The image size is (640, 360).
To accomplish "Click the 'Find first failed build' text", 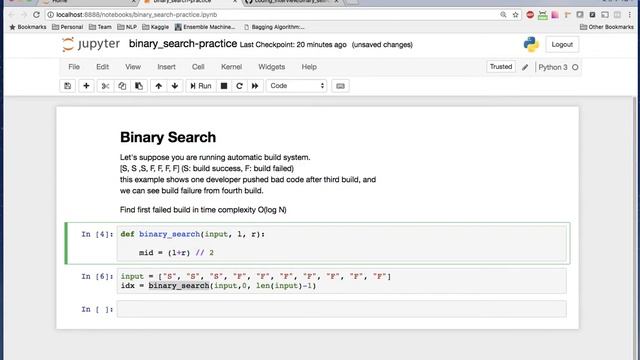I will [203, 210].
